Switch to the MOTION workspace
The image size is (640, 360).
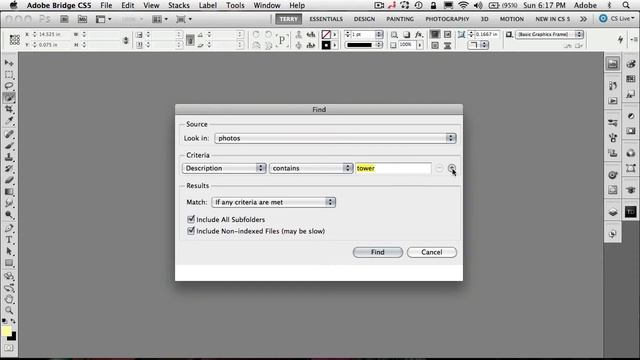[x=512, y=19]
